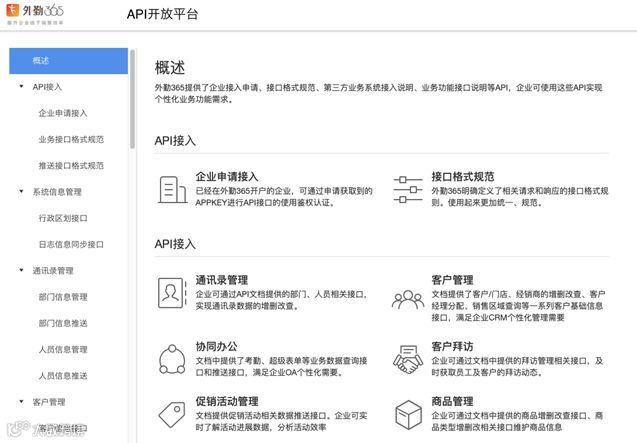Open the 客户拜访 card title
Screen dimensions: 637x443
click(x=452, y=346)
